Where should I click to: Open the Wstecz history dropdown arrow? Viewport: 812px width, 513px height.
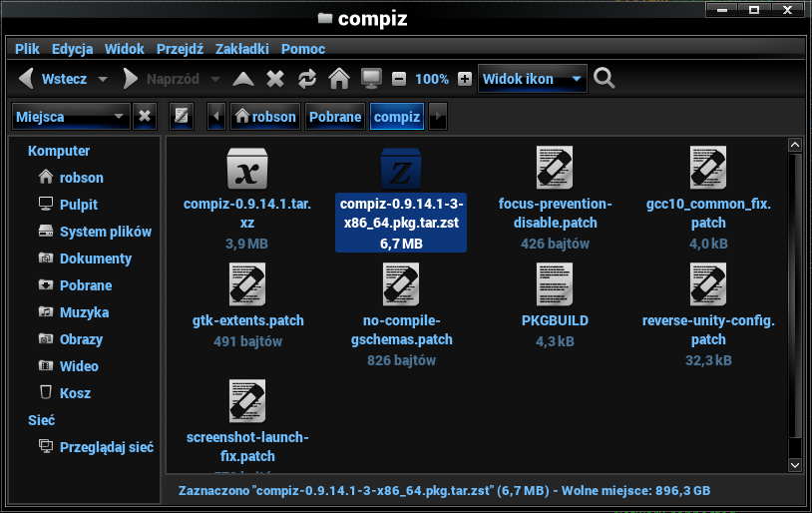tap(103, 79)
